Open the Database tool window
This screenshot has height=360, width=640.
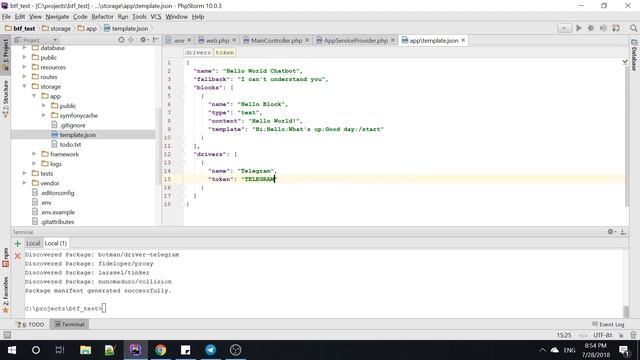634,56
